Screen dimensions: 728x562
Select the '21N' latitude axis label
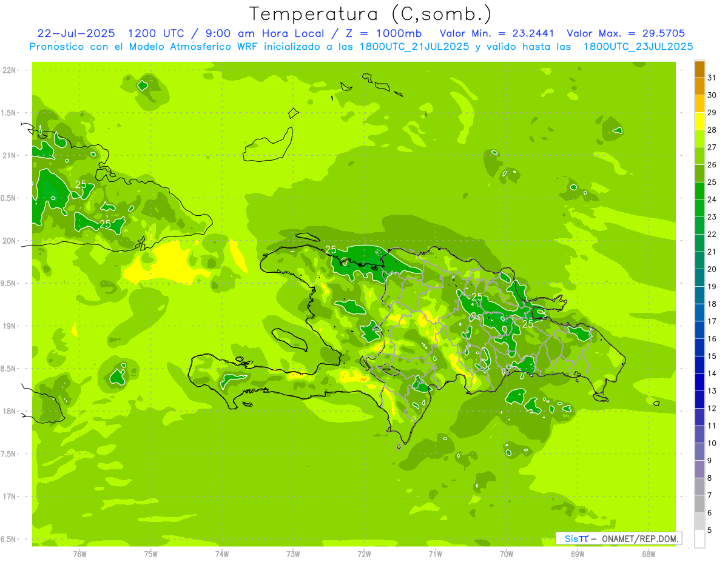click(9, 155)
